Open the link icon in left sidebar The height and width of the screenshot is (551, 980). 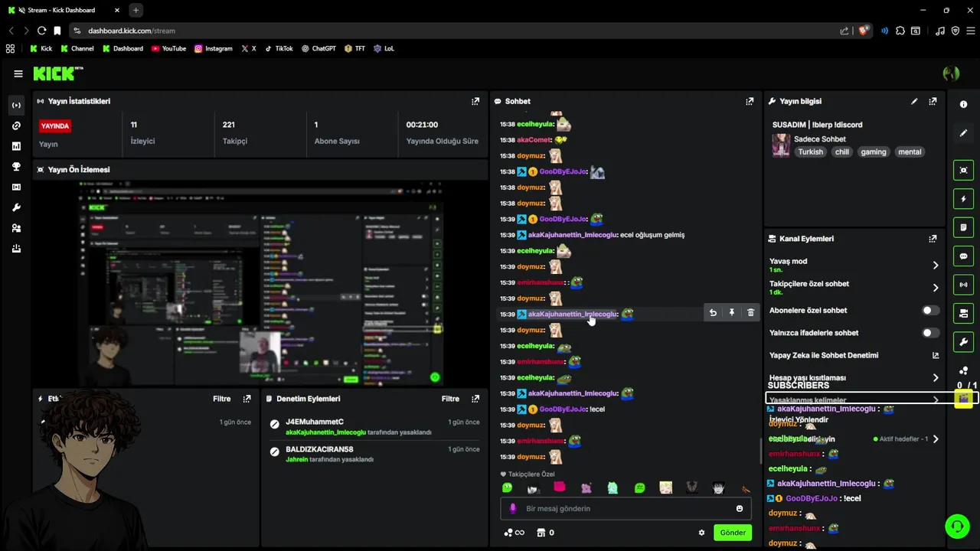(16, 126)
